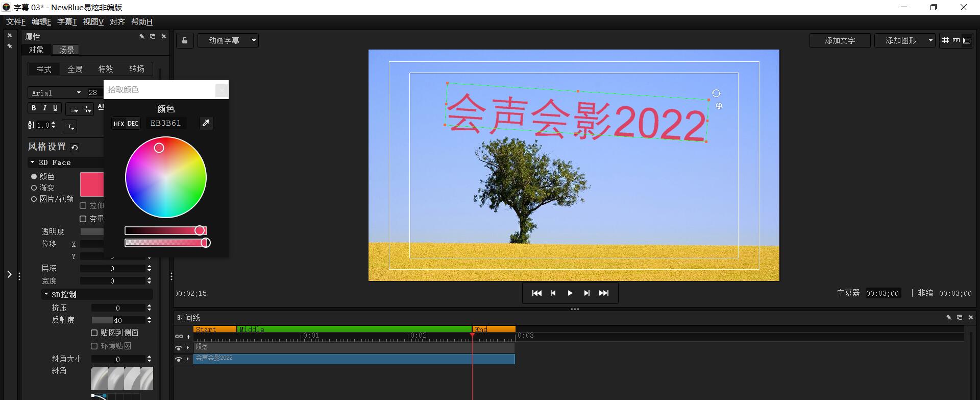Switch color code to HEX mode
The image size is (980, 400).
[x=119, y=124]
